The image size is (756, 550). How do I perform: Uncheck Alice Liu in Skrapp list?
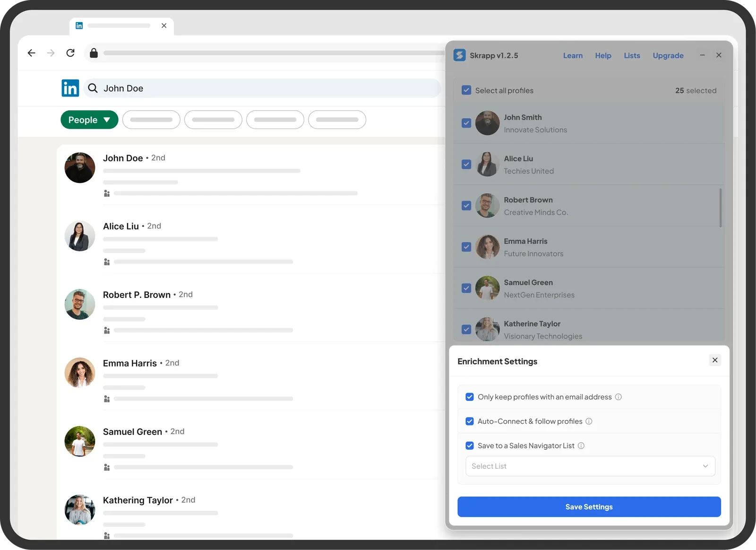pos(466,164)
